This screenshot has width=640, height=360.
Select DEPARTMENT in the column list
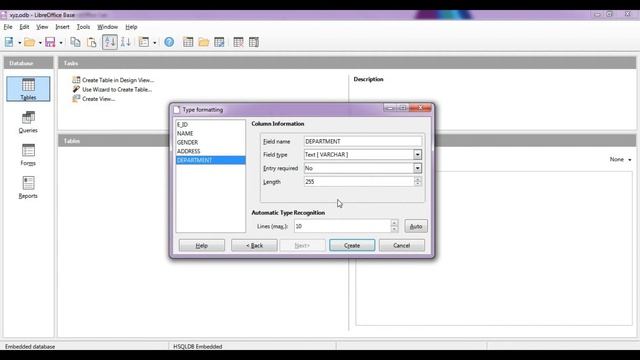pos(211,160)
